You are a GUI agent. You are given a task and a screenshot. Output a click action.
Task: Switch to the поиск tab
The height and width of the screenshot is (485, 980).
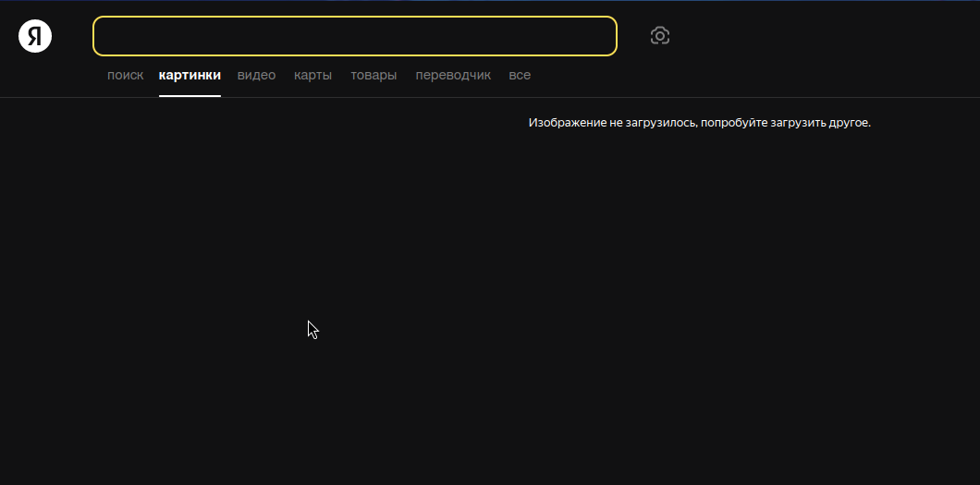[x=125, y=76]
